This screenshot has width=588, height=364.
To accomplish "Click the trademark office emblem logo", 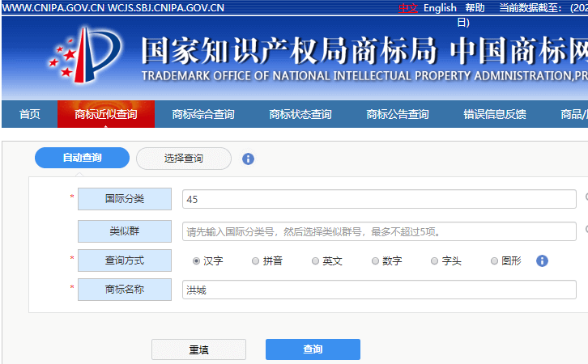I will pyautogui.click(x=85, y=55).
